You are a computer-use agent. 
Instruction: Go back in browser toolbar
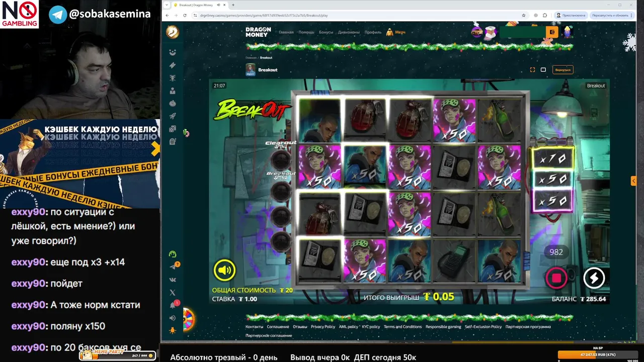[168, 15]
